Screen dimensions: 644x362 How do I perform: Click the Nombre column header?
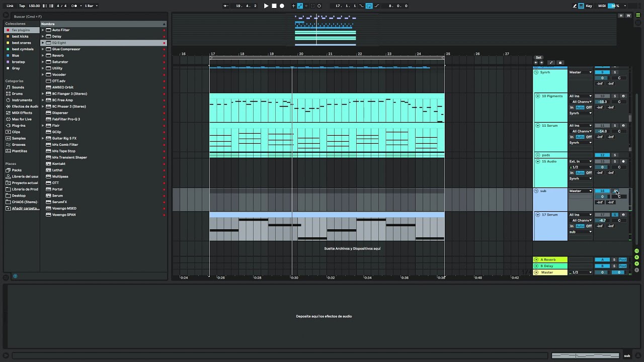click(103, 24)
